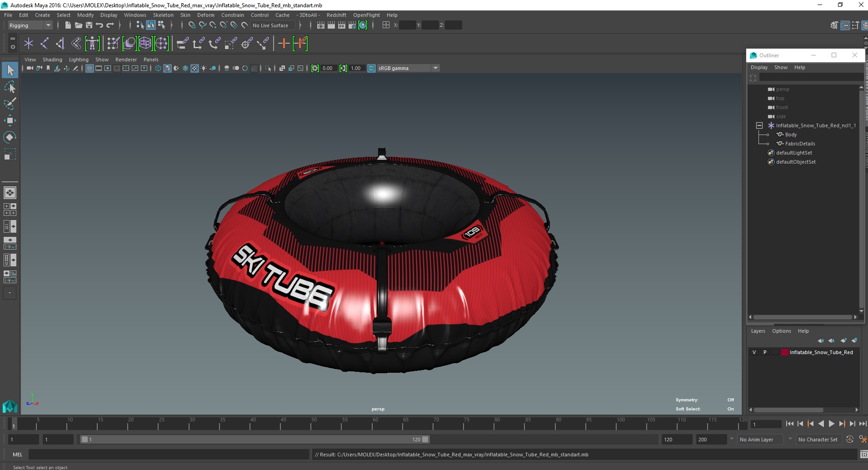
Task: Redo the last undone action
Action: [110, 25]
